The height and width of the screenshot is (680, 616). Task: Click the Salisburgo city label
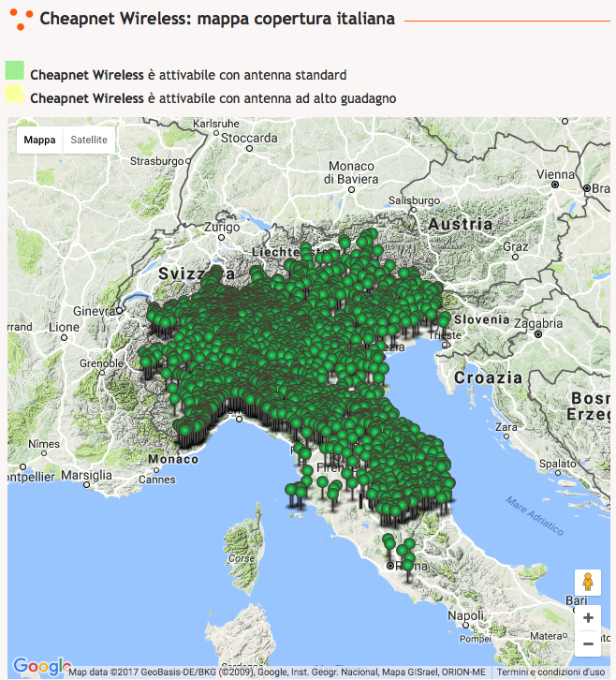(x=414, y=200)
